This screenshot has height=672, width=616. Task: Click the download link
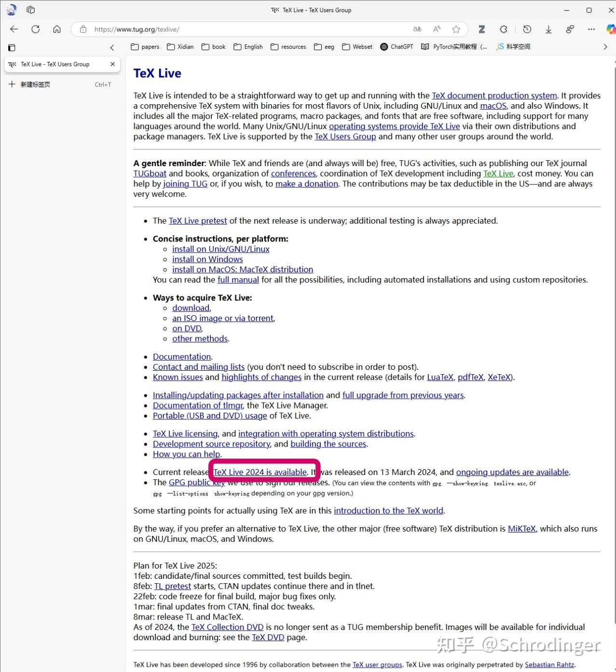[x=191, y=308]
